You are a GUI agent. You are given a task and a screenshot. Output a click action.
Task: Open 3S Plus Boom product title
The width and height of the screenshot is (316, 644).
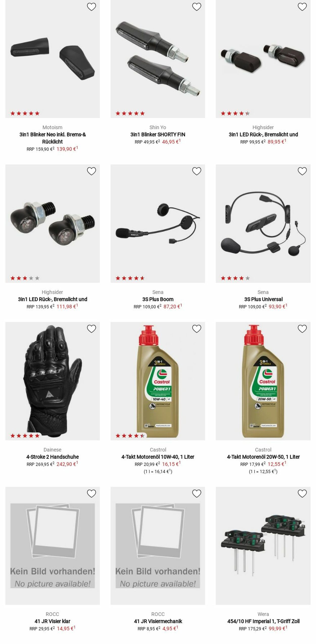click(x=158, y=299)
